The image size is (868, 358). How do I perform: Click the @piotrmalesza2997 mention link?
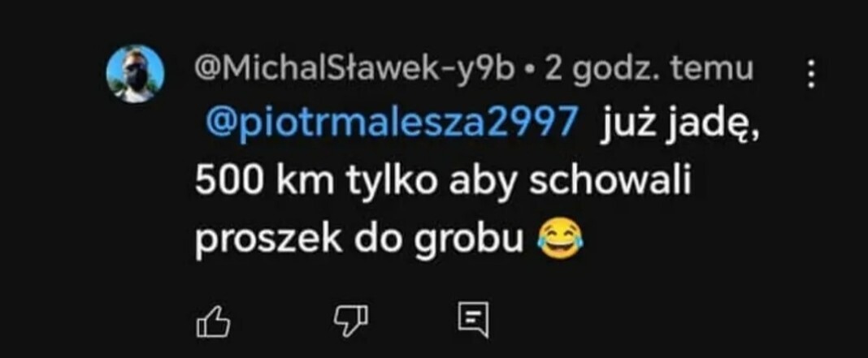(x=392, y=123)
